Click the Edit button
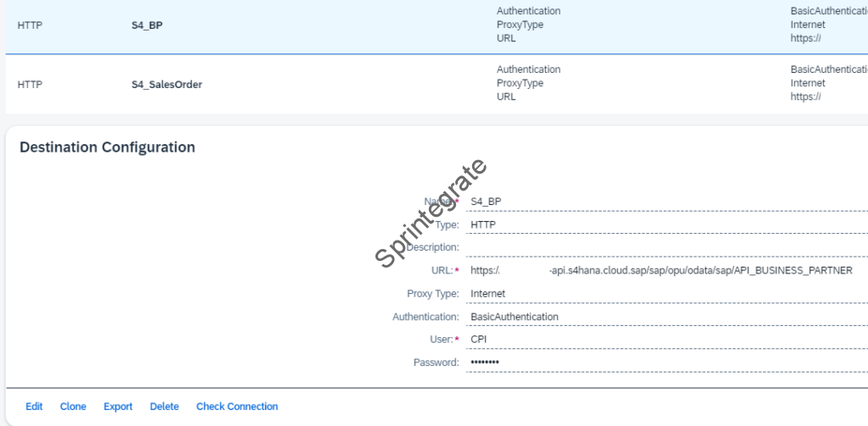 click(34, 407)
